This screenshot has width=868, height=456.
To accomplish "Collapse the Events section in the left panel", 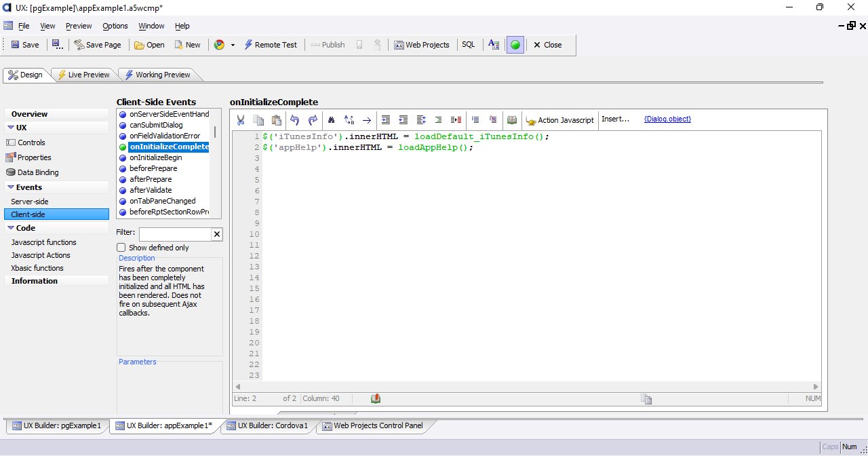I will tap(12, 187).
